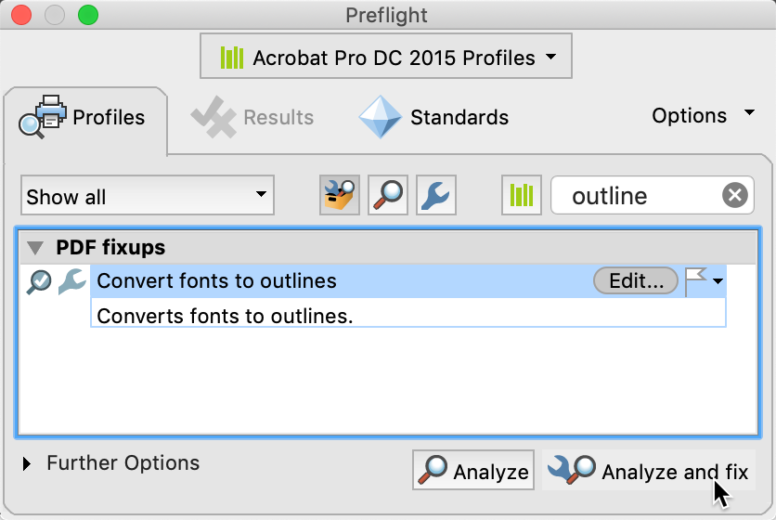Select single fixups wrench icon
This screenshot has height=520, width=776.
coord(436,195)
